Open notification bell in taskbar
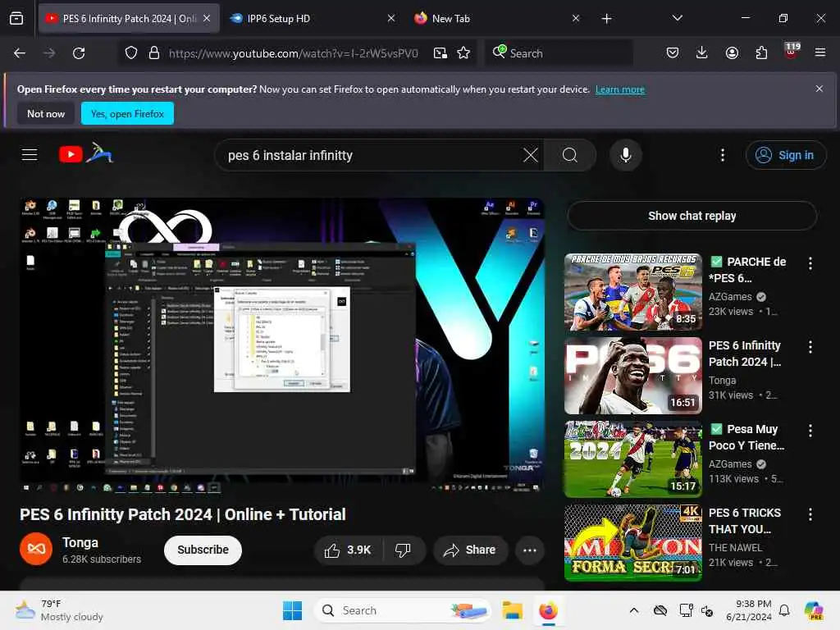 point(784,610)
